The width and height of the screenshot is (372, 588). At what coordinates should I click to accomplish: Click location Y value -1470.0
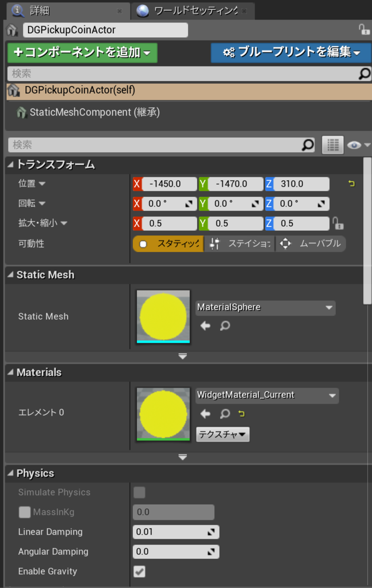pos(235,184)
